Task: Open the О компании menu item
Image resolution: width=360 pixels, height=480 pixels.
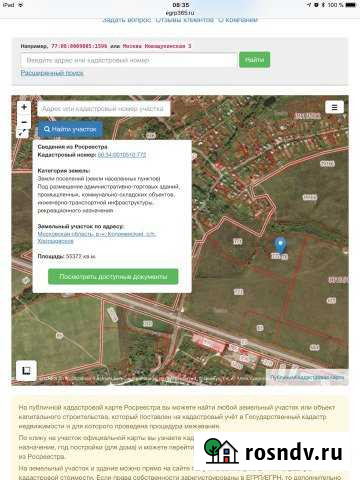Action: pyautogui.click(x=238, y=20)
